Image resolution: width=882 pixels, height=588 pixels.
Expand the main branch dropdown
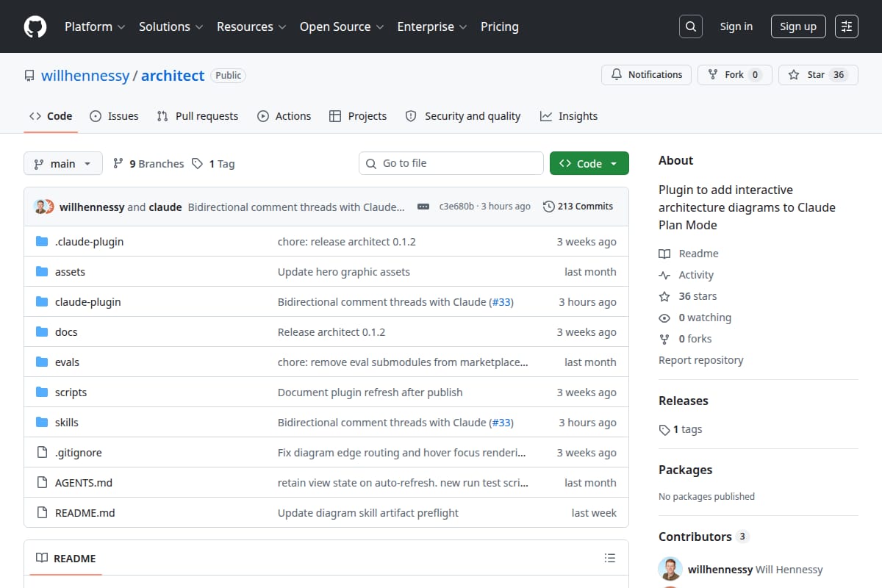[x=62, y=163]
